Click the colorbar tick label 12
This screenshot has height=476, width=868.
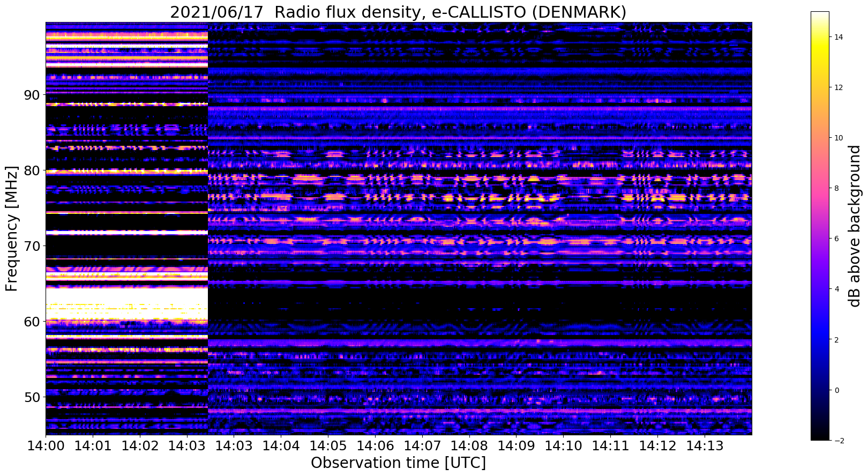[838, 87]
